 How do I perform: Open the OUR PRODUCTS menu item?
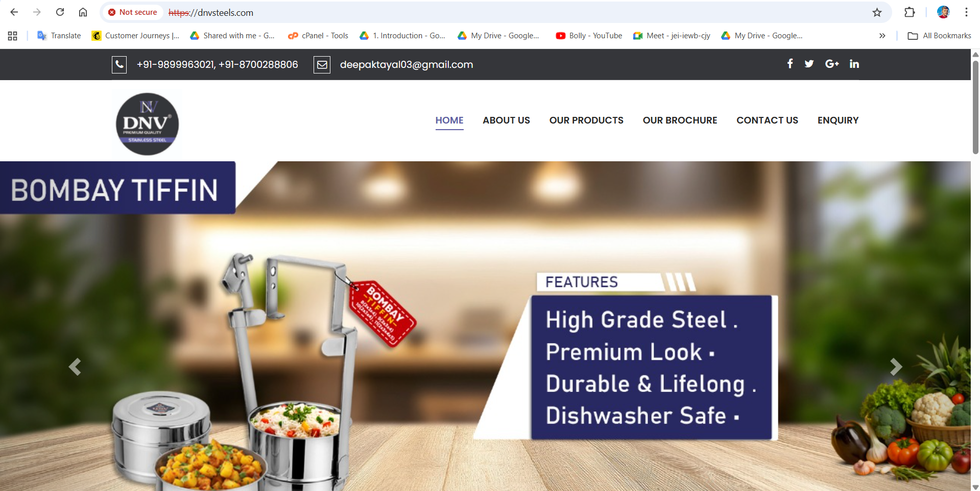[586, 120]
